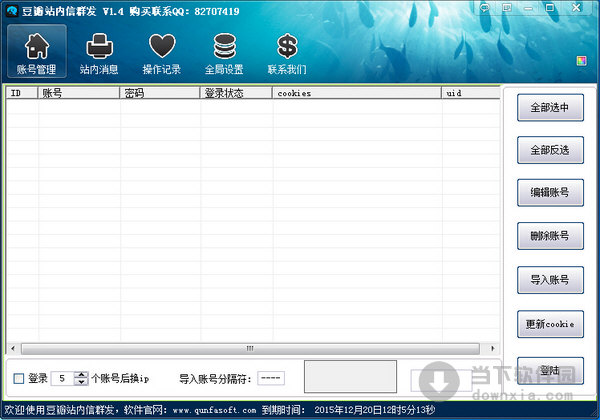The image size is (600, 420).
Task: Click the 登陆 button
Action: 550,371
